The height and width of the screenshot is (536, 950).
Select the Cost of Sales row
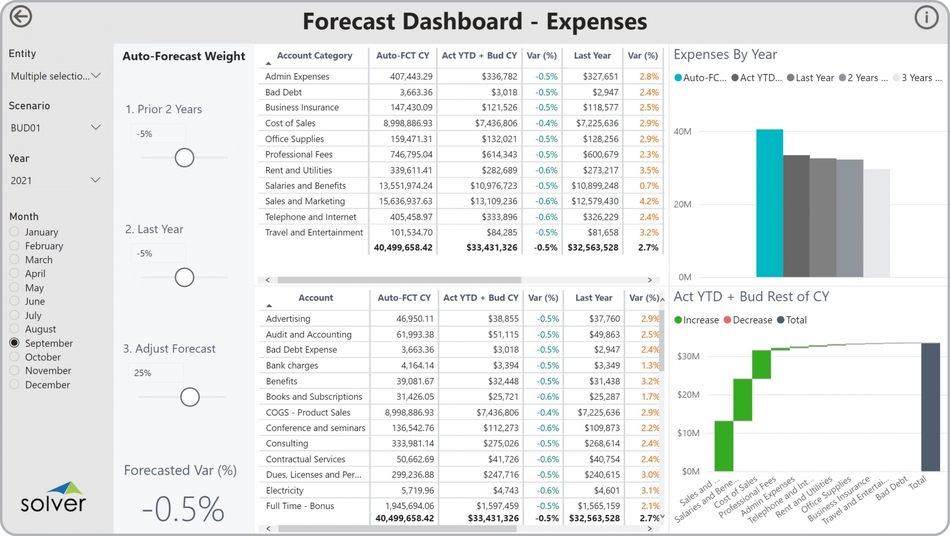tap(289, 123)
